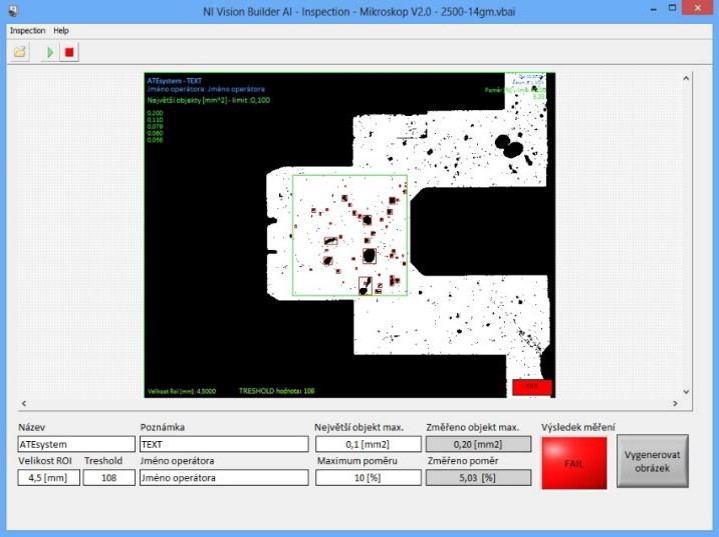Image resolution: width=719 pixels, height=537 pixels.
Task: Click Změřeno poměr value 5,03 [%]
Action: 478,478
